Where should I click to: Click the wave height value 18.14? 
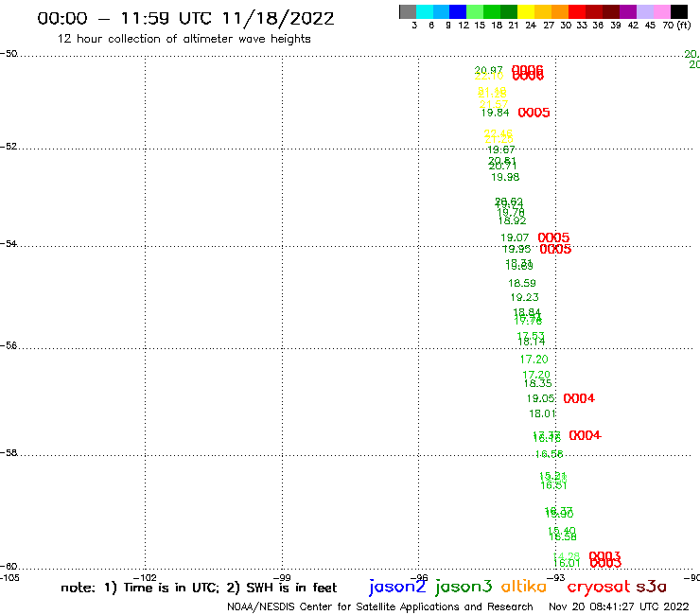click(x=532, y=342)
